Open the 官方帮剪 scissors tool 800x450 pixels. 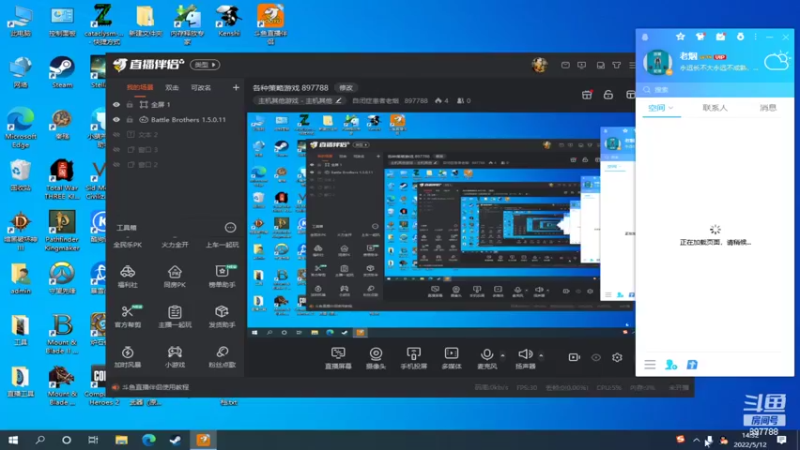[128, 316]
